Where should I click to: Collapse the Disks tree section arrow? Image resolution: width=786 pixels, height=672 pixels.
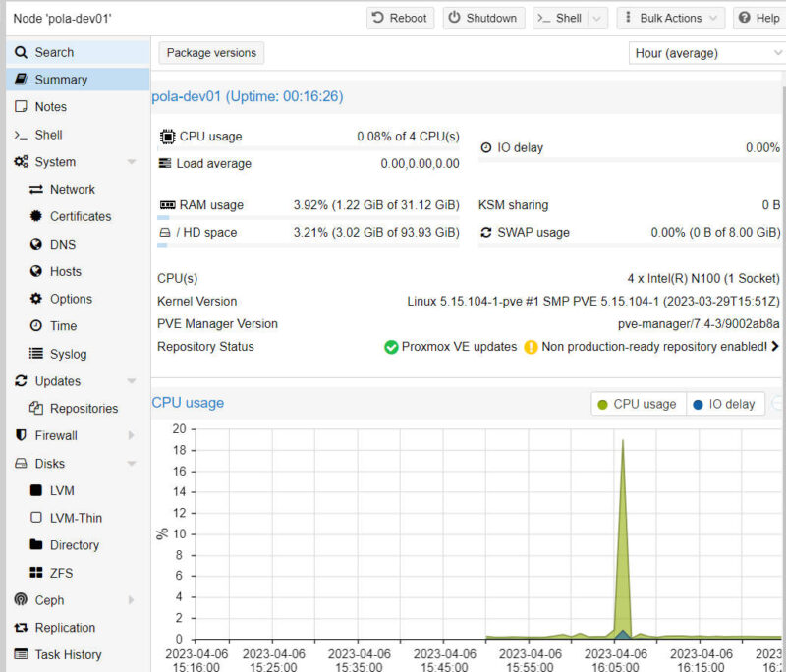132,463
